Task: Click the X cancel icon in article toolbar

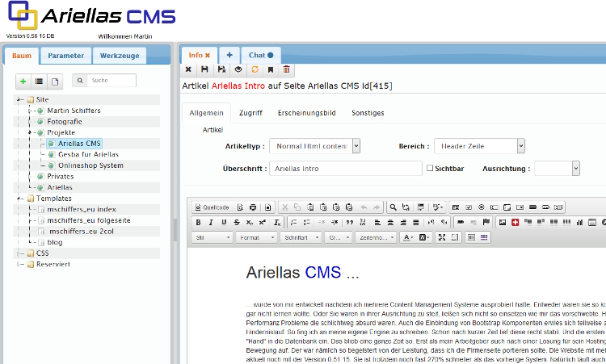Action: pyautogui.click(x=188, y=69)
